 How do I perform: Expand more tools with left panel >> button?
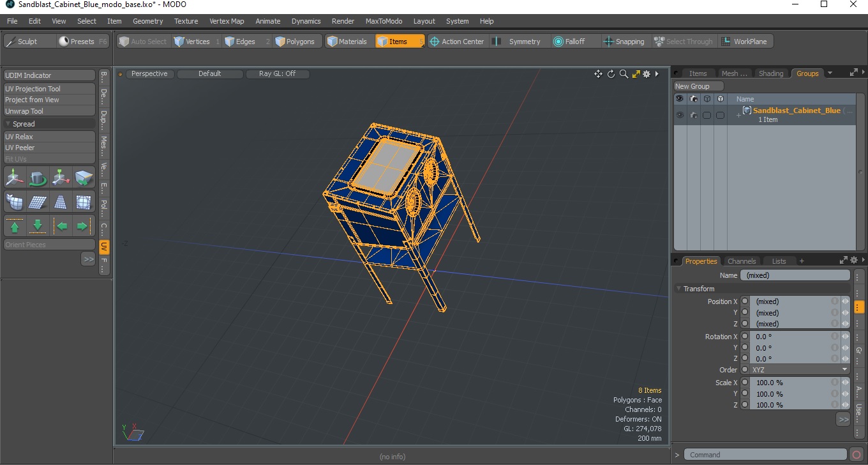pos(88,259)
